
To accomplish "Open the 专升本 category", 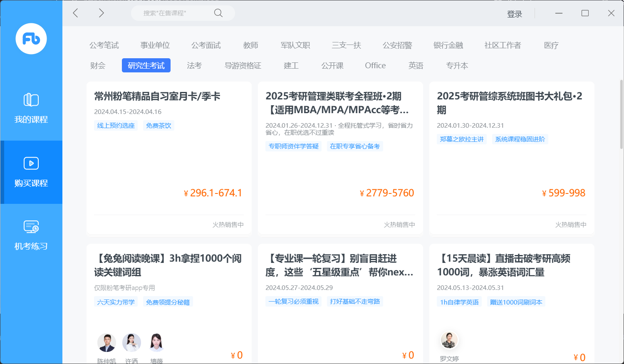I will (x=457, y=66).
